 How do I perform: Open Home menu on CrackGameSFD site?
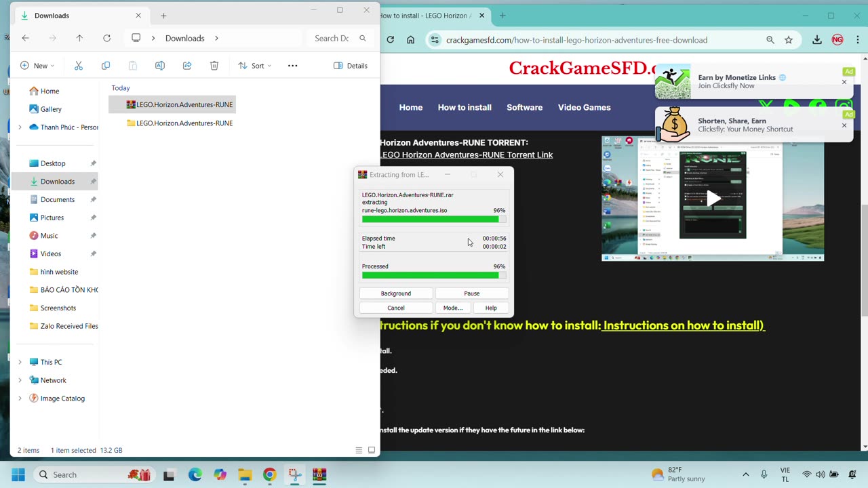(411, 107)
